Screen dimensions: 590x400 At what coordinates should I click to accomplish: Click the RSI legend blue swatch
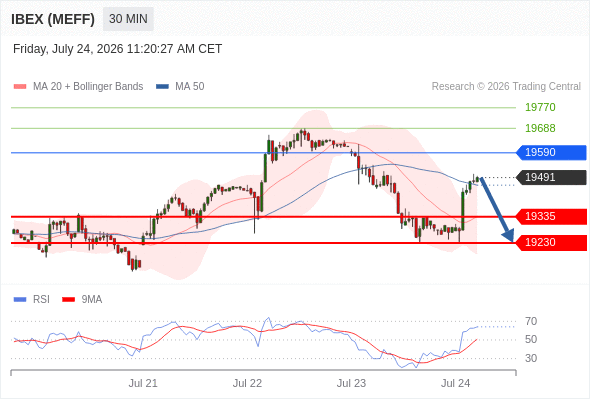[x=20, y=300]
